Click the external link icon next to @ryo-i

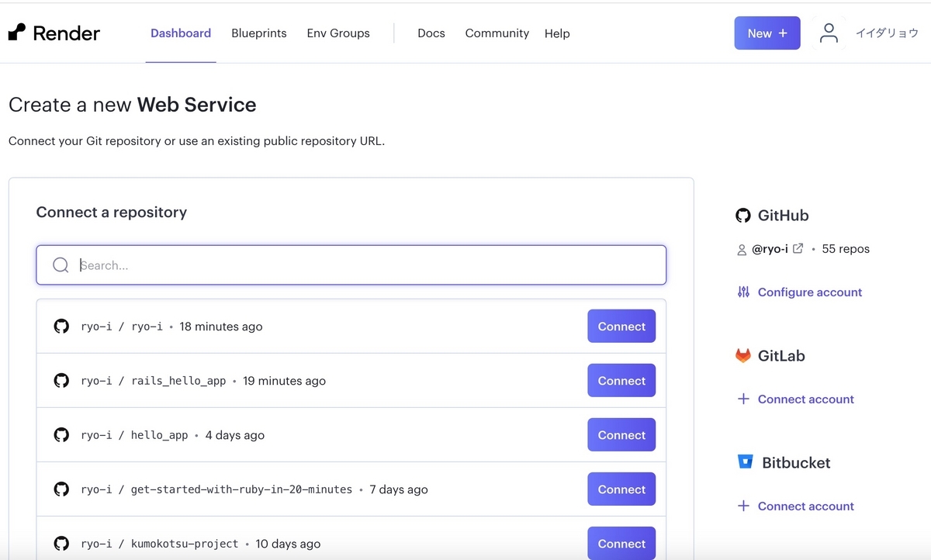(x=798, y=249)
